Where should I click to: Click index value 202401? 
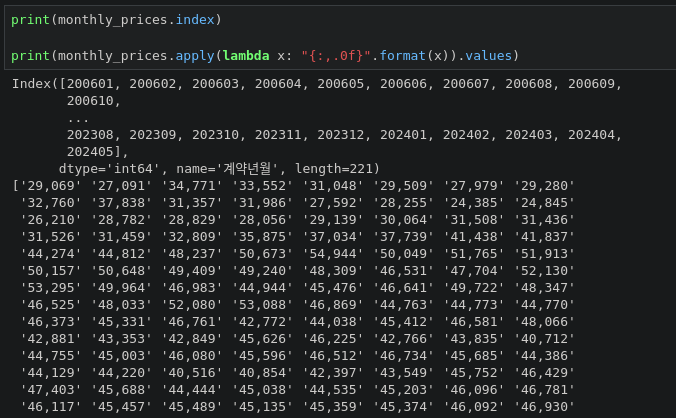403,135
